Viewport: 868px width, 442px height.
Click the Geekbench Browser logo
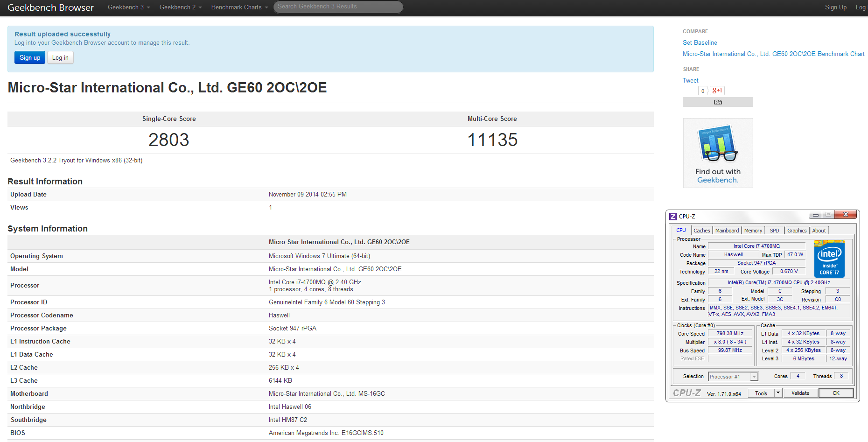(50, 7)
